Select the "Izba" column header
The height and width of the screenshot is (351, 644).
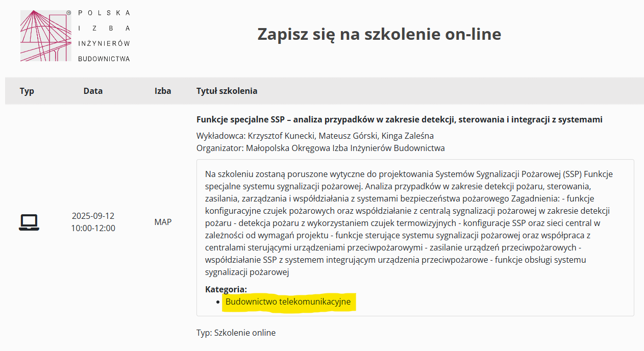pos(163,91)
